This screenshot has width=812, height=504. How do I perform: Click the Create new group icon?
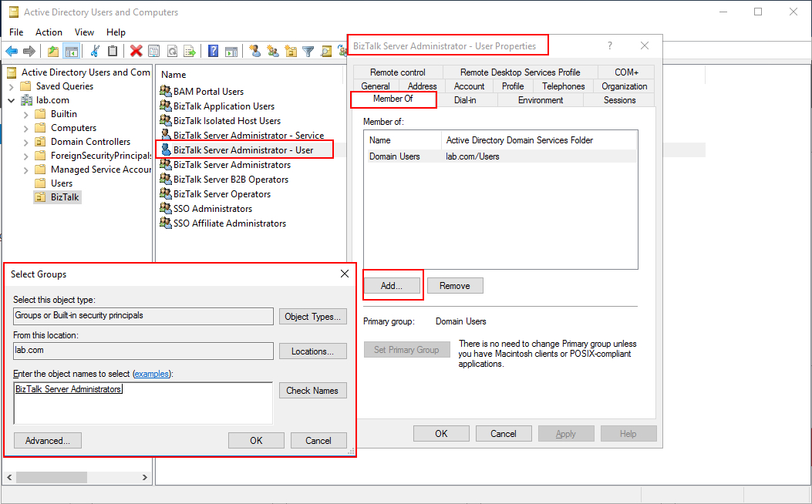tap(273, 51)
